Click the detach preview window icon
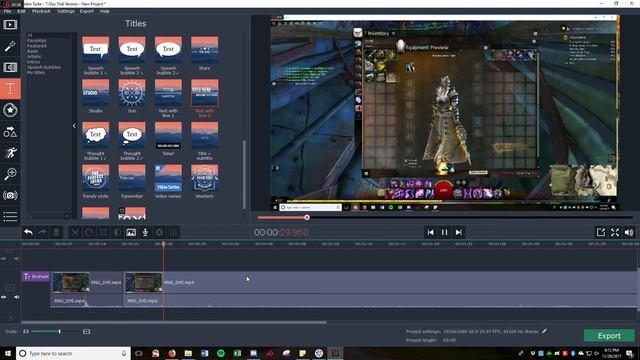The width and height of the screenshot is (640, 360). pos(600,232)
